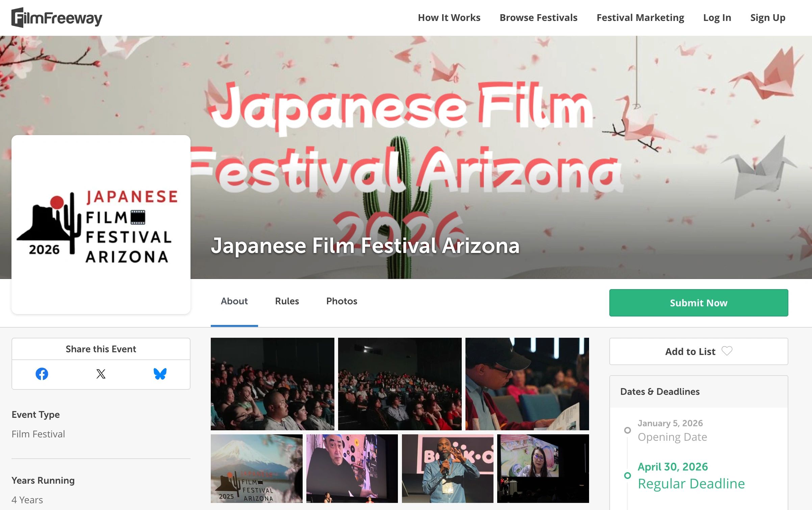
Task: Share event on X icon
Action: (x=101, y=374)
